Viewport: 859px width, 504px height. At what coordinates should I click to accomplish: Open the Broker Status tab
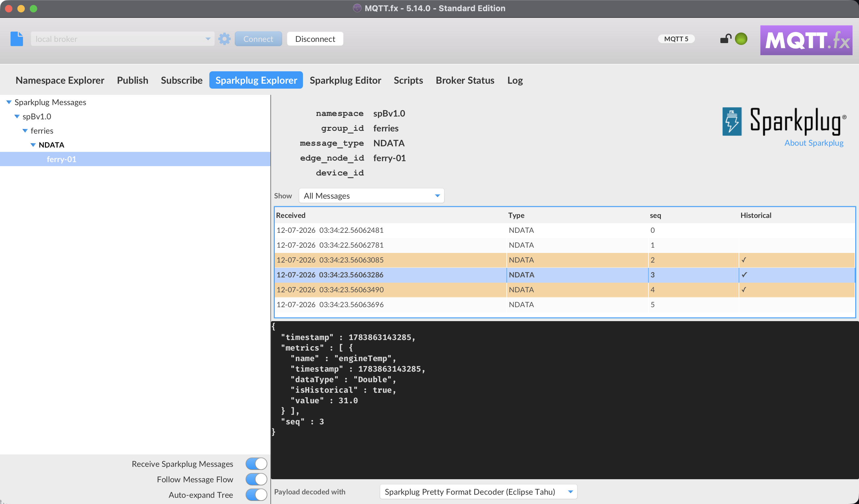point(465,80)
